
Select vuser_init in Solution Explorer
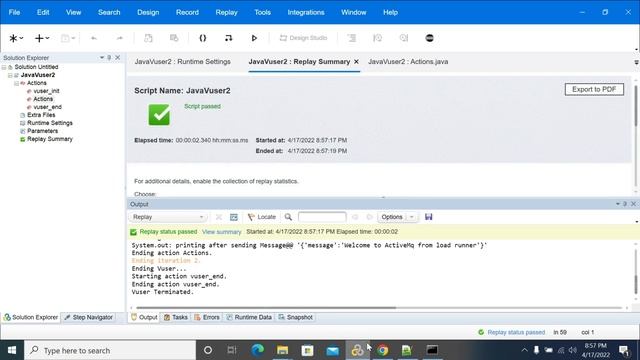(x=46, y=91)
